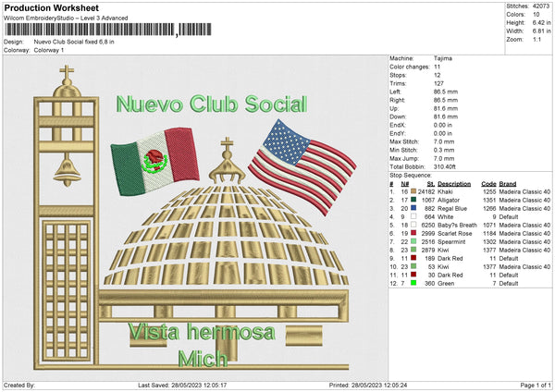Click the Regal Blue color swatch
The image size is (555, 392).
(413, 208)
